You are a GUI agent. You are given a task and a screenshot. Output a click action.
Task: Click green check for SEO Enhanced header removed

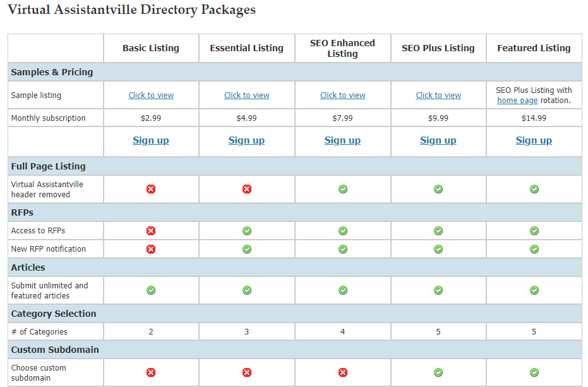(x=343, y=189)
